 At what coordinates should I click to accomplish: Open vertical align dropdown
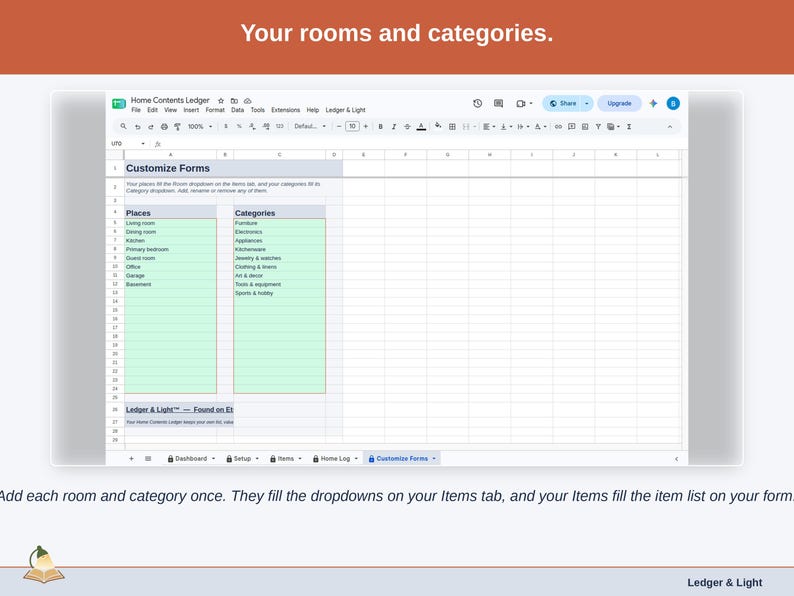coord(506,127)
